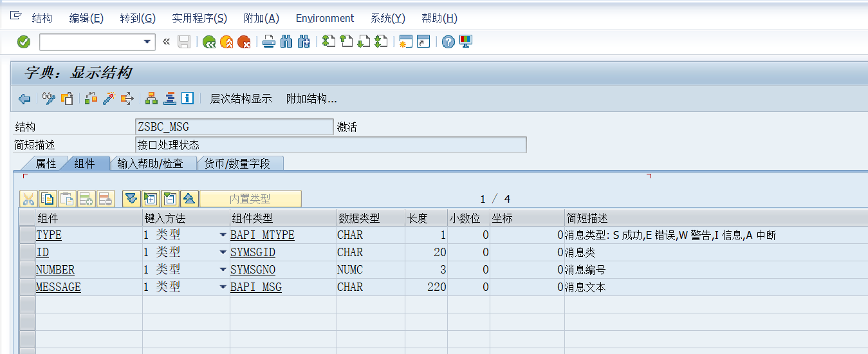Open the SYMSGNO component type link
The image size is (868, 354).
[253, 270]
